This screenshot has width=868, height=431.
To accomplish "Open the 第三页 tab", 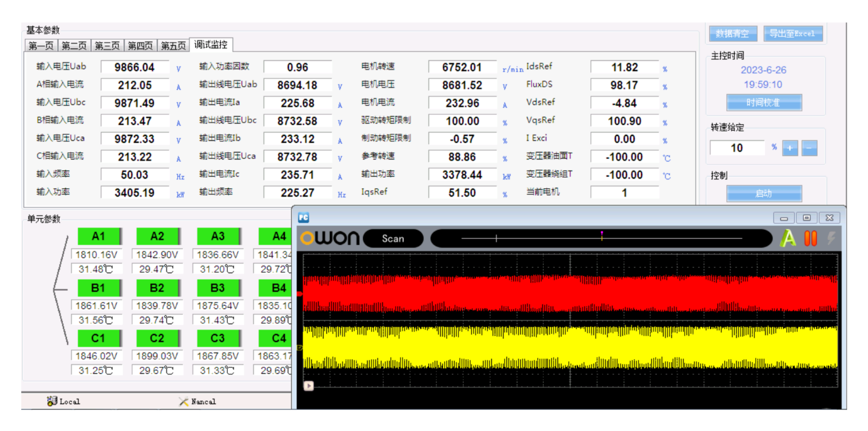I will tap(107, 46).
